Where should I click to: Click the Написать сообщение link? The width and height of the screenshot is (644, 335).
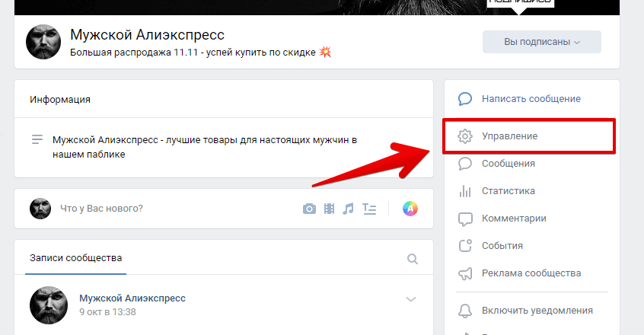(x=531, y=99)
